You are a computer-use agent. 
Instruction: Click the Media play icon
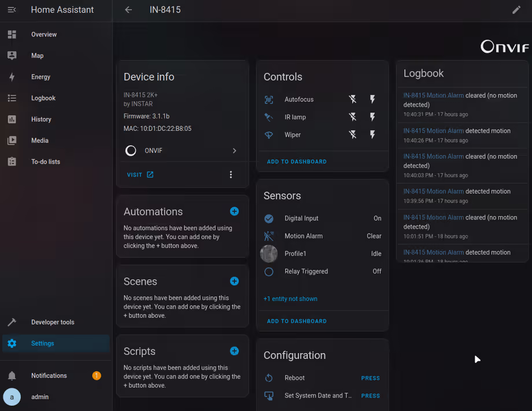[x=12, y=141]
